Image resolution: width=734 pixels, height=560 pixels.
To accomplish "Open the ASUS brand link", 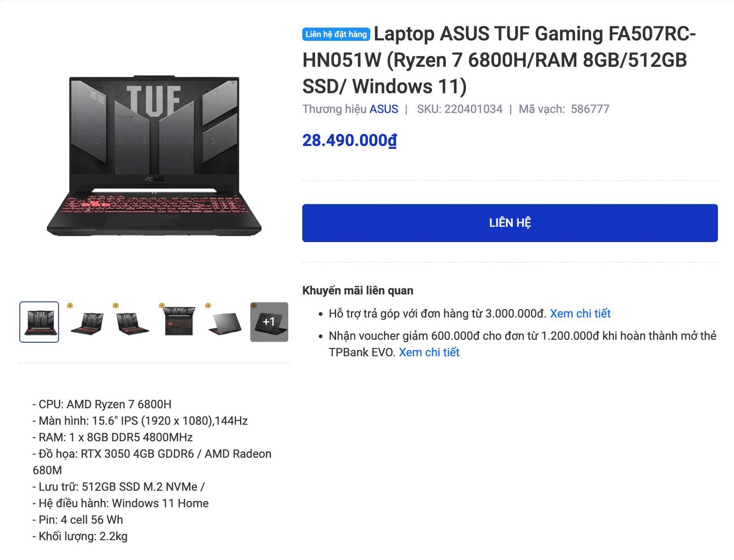I will click(384, 109).
